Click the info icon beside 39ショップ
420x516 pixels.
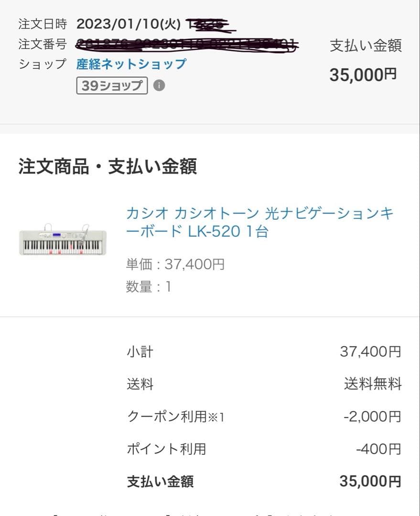point(159,86)
